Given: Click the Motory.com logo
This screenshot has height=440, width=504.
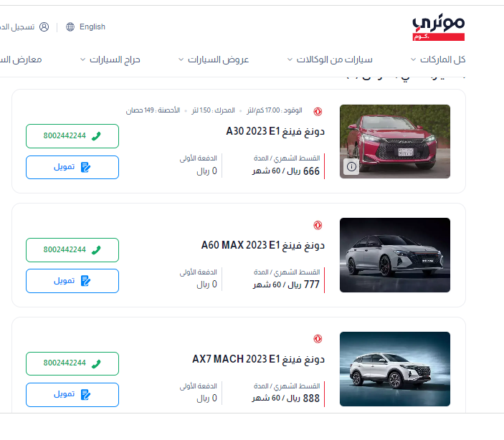Looking at the screenshot, I should click(x=439, y=27).
